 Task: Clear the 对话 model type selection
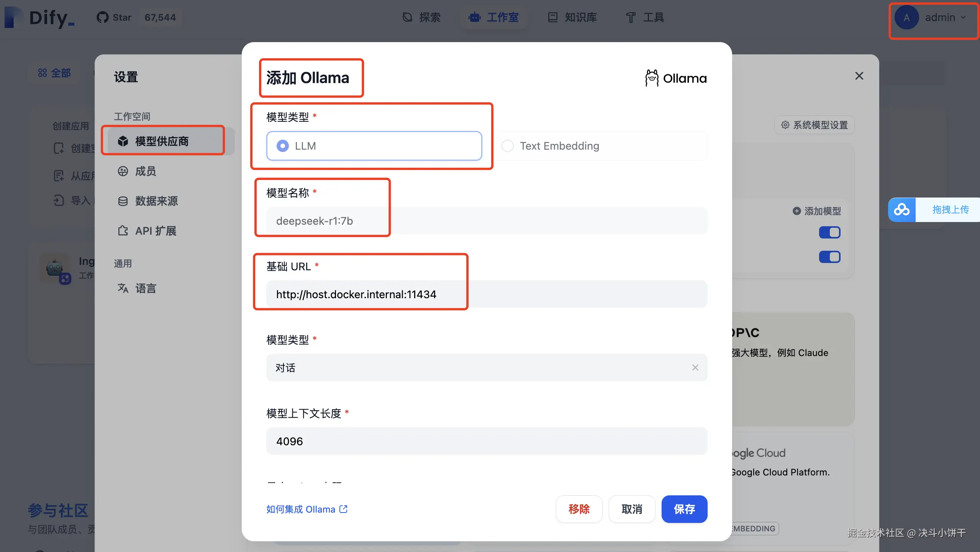tap(695, 367)
